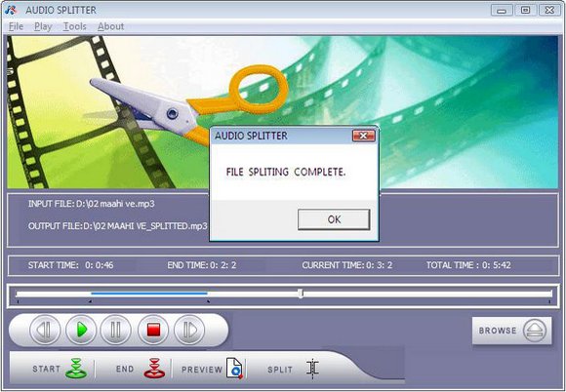566x392 pixels.
Task: Click the seek slider position thumb
Action: [x=301, y=294]
